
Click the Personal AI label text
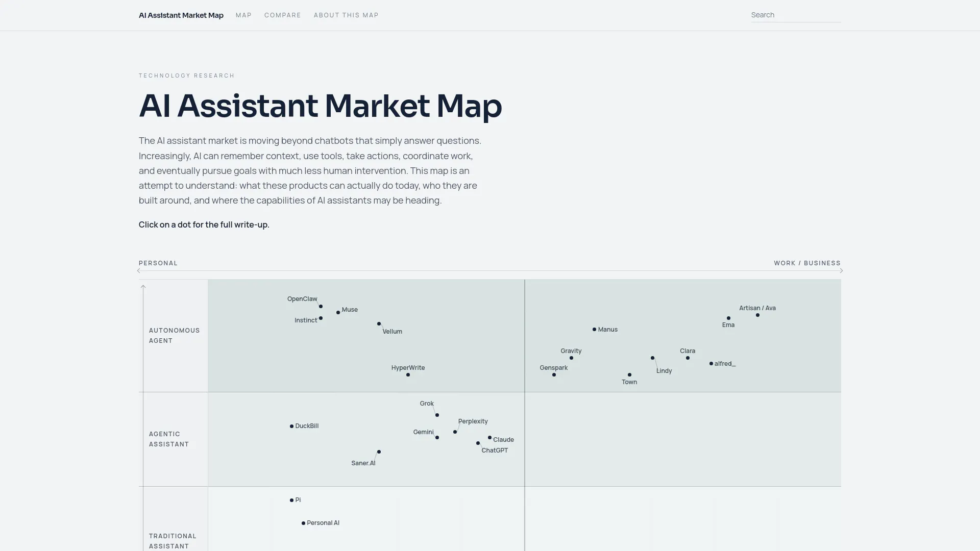(x=323, y=523)
